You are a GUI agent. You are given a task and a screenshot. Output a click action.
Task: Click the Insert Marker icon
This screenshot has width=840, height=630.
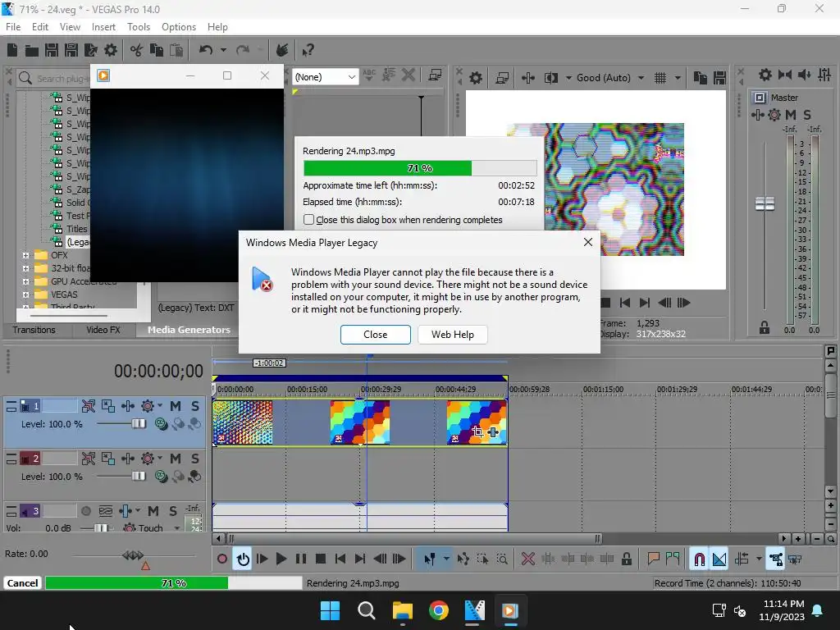[653, 559]
